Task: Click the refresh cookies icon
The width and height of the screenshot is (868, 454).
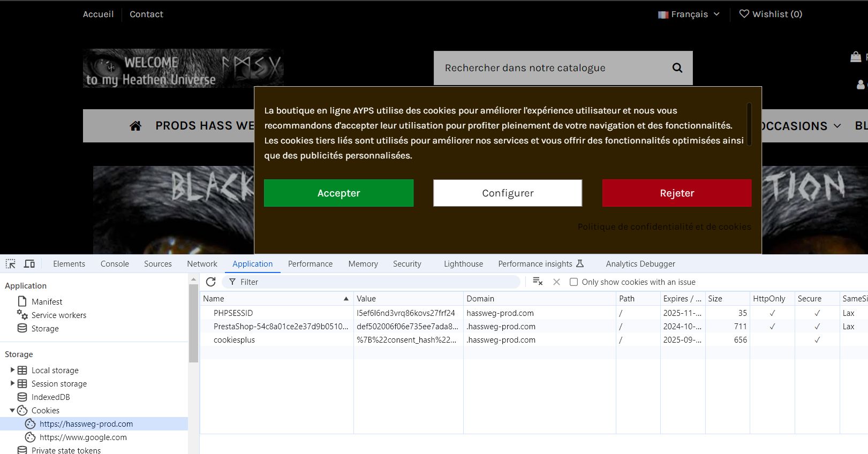Action: click(211, 282)
